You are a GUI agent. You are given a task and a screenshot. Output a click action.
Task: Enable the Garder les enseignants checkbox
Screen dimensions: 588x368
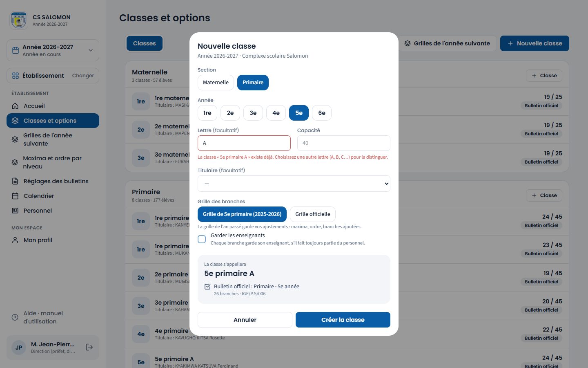(202, 239)
